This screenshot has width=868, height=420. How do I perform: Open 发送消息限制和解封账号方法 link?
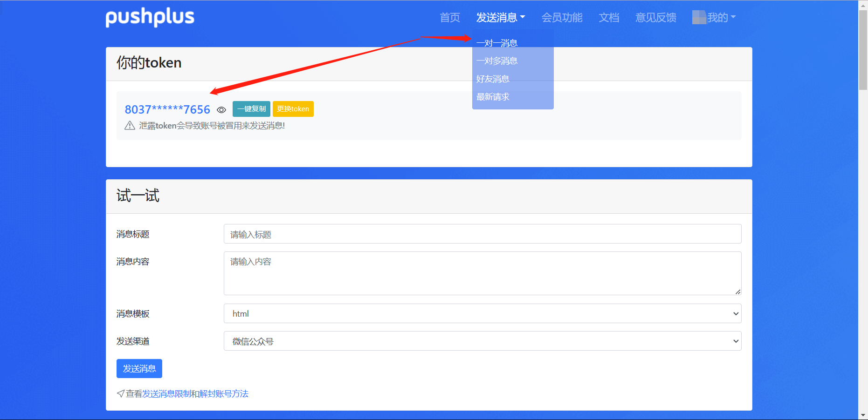[195, 394]
